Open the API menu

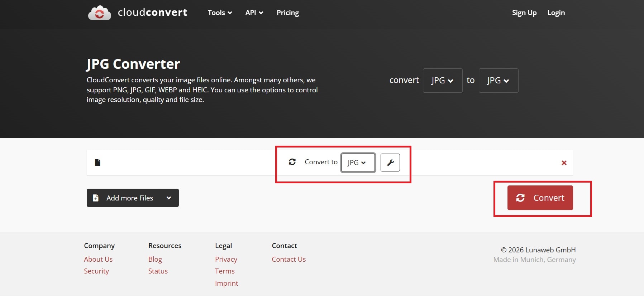coord(254,13)
